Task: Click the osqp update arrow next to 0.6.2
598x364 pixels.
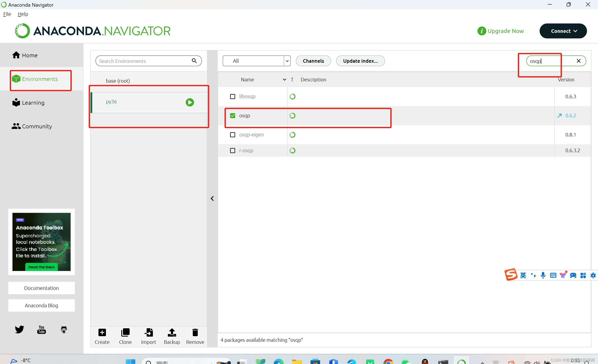Action: (559, 116)
